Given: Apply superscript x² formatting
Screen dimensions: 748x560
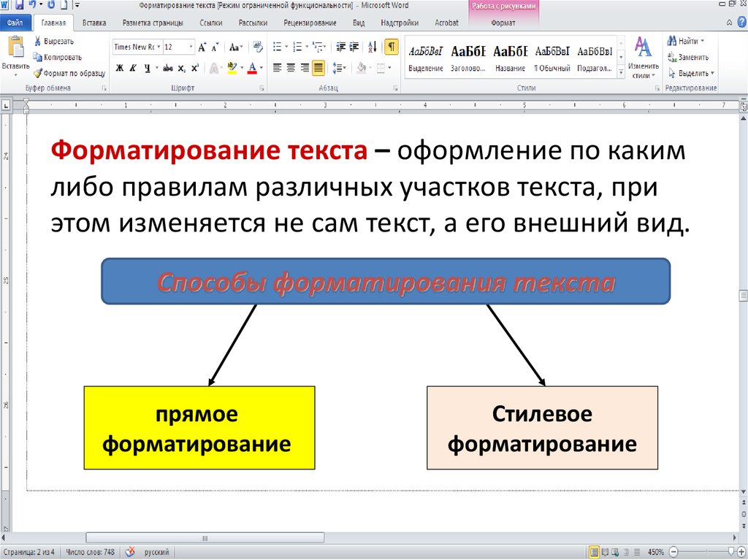Looking at the screenshot, I should pyautogui.click(x=194, y=68).
